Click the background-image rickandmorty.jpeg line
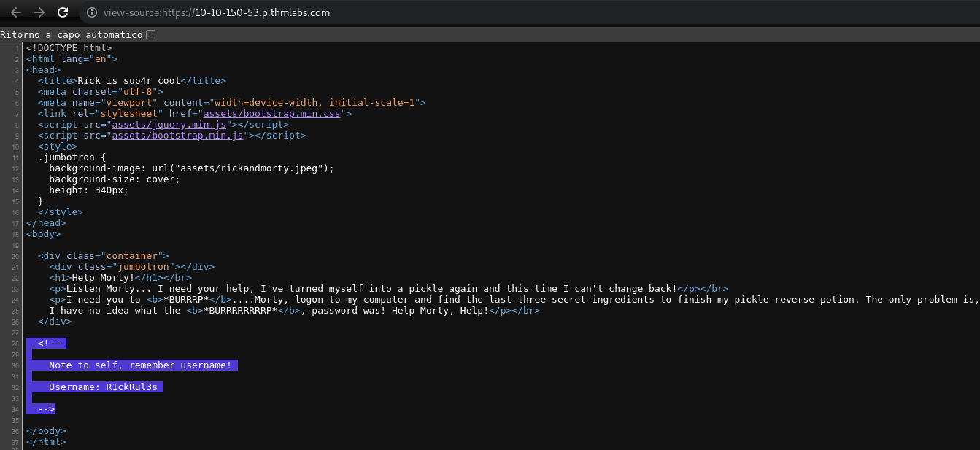 pos(191,168)
